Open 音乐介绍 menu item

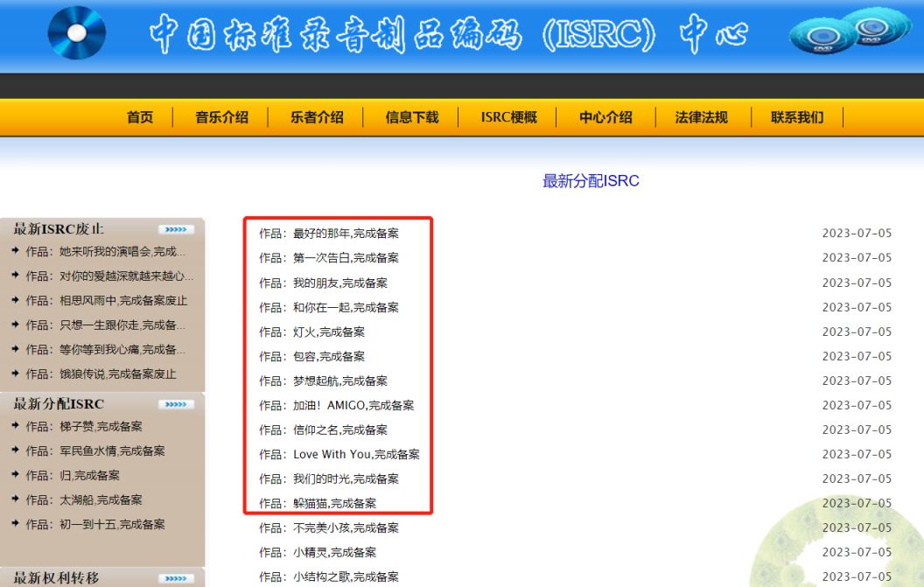point(221,117)
